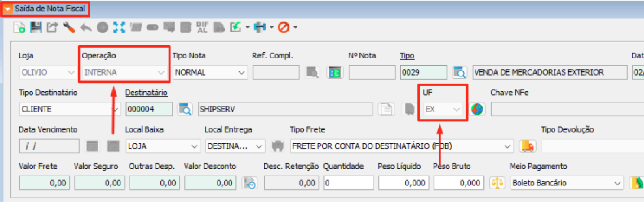Save the nota fiscal with floppy disk icon
The image size is (644, 202).
(36, 28)
